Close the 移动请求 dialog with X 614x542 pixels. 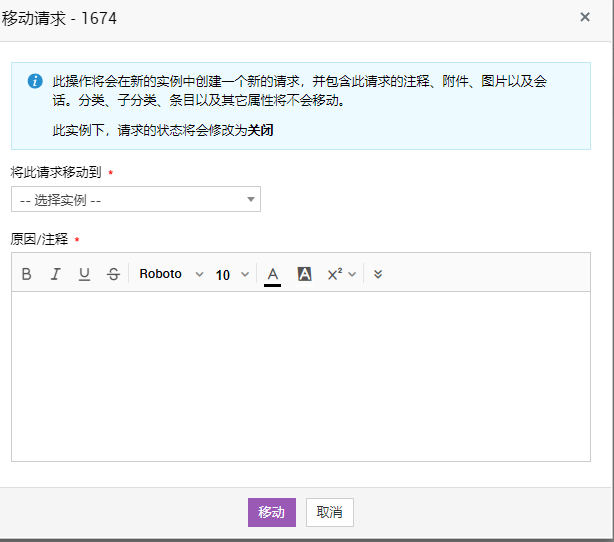tap(585, 17)
